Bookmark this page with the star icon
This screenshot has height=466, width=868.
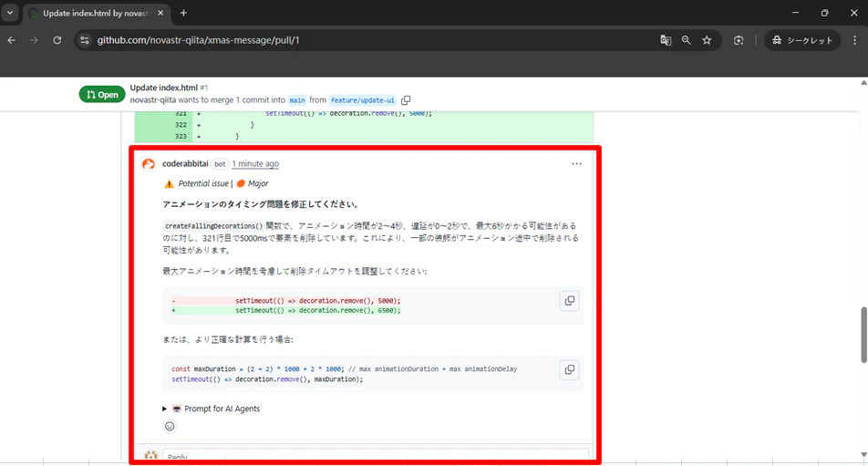coord(707,40)
